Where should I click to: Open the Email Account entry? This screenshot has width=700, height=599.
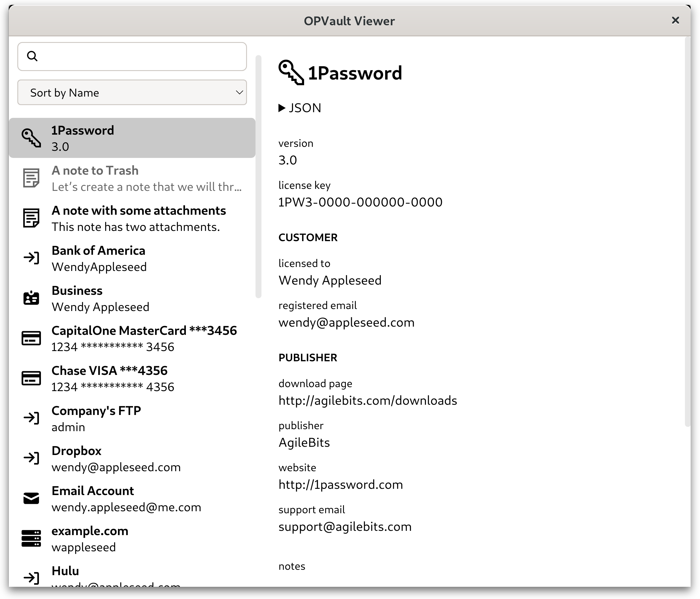(x=132, y=498)
